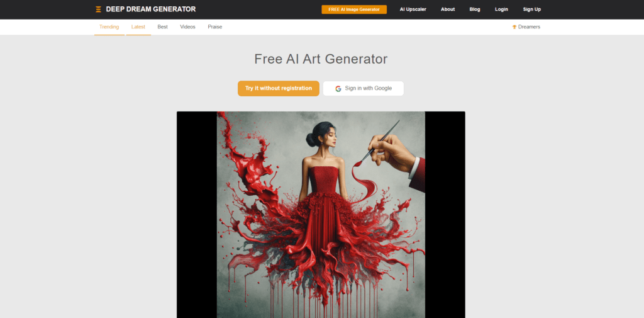Switch to the Latest tab
This screenshot has height=318, width=644.
[138, 27]
